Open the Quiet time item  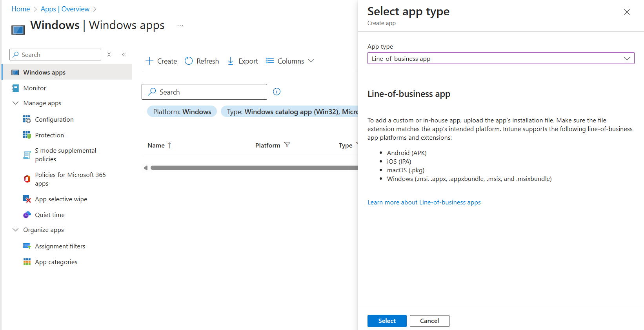coord(50,215)
